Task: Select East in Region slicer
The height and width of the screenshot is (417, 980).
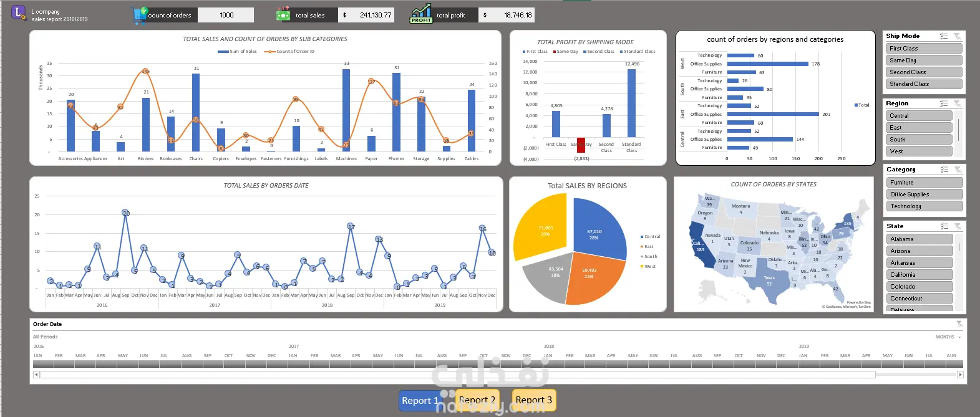Action: 919,128
